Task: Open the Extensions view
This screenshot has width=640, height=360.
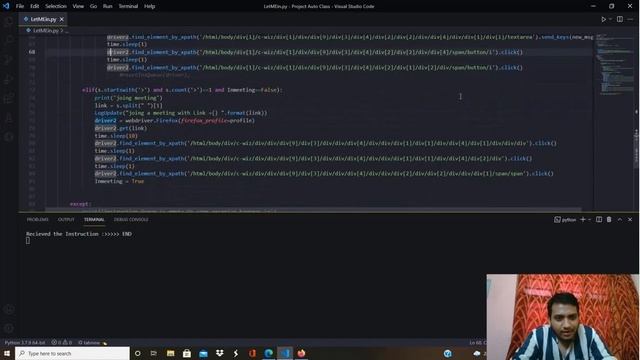Action: point(9,98)
